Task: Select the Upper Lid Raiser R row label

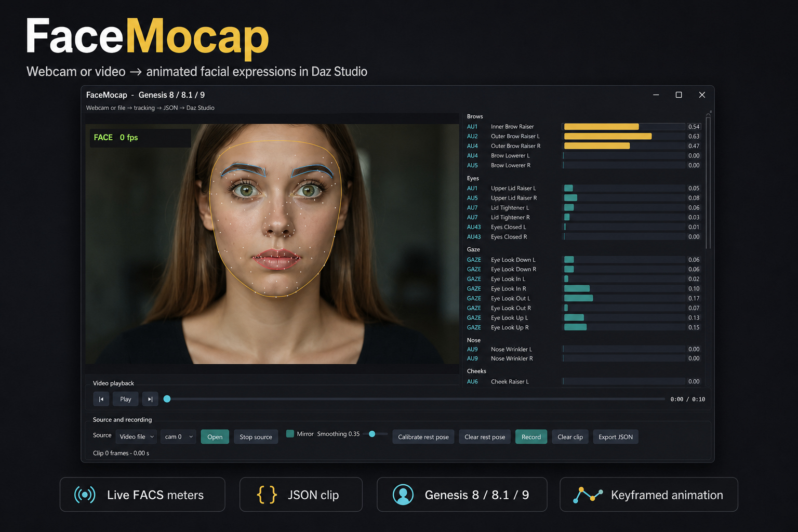Action: 514,198
